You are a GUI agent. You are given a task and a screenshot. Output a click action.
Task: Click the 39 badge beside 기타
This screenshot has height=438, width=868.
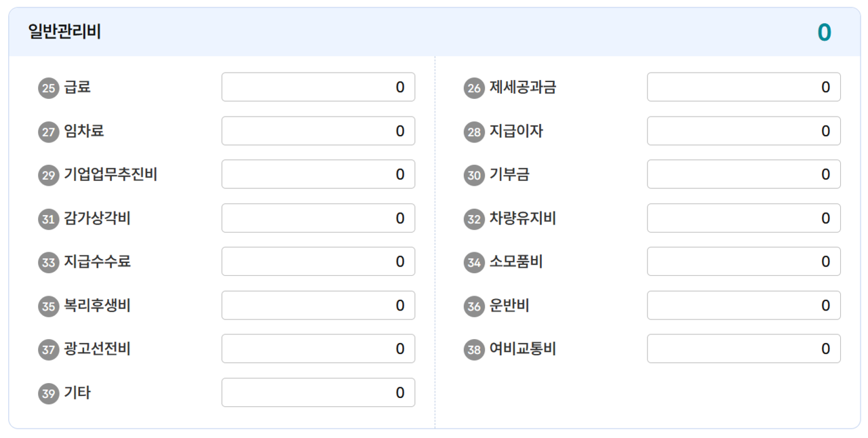pyautogui.click(x=49, y=393)
